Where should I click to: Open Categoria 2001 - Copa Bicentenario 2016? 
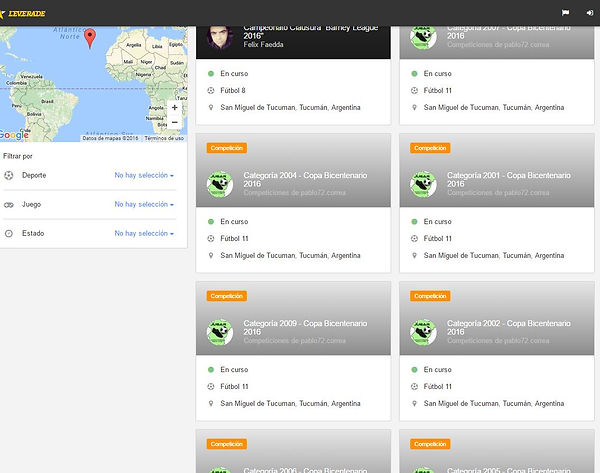point(509,179)
